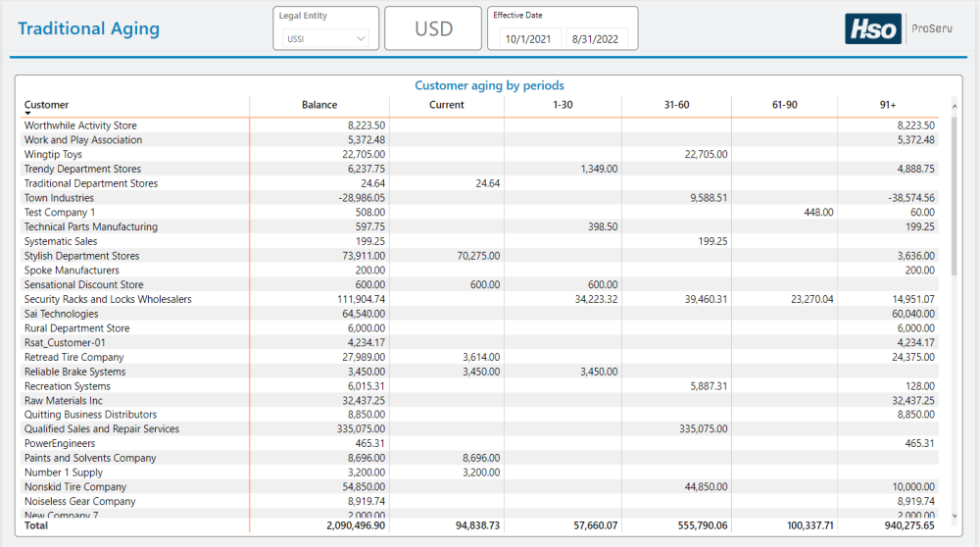Click the Customer aging by periods title

489,86
